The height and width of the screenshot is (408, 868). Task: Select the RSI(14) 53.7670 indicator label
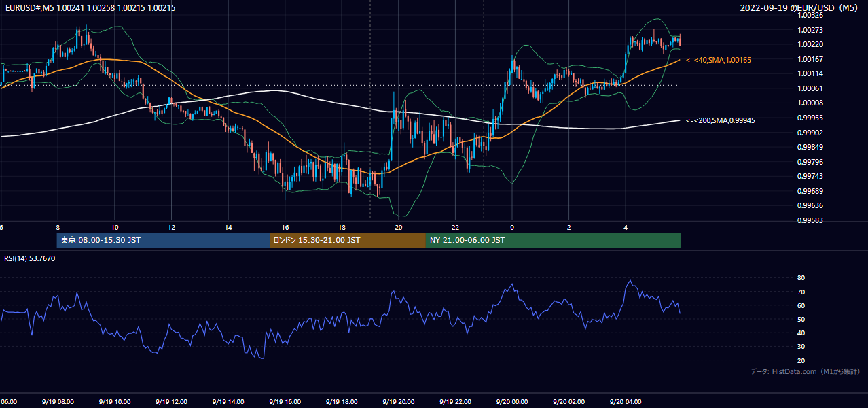pyautogui.click(x=30, y=258)
